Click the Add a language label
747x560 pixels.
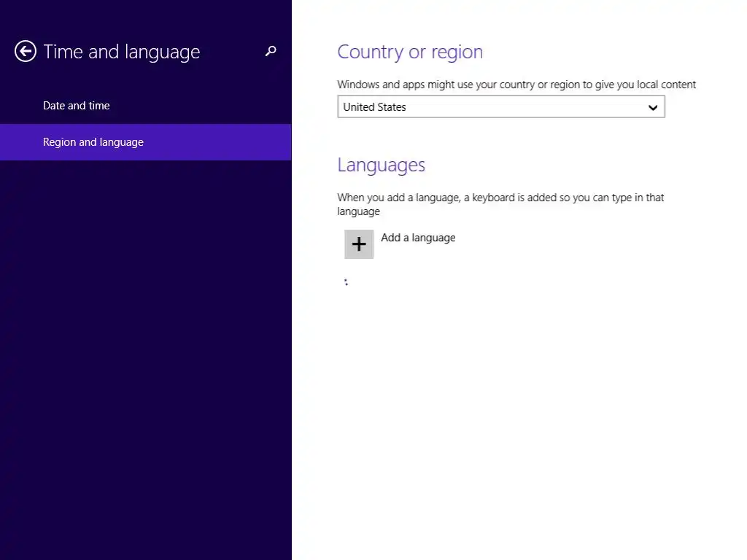pos(418,238)
